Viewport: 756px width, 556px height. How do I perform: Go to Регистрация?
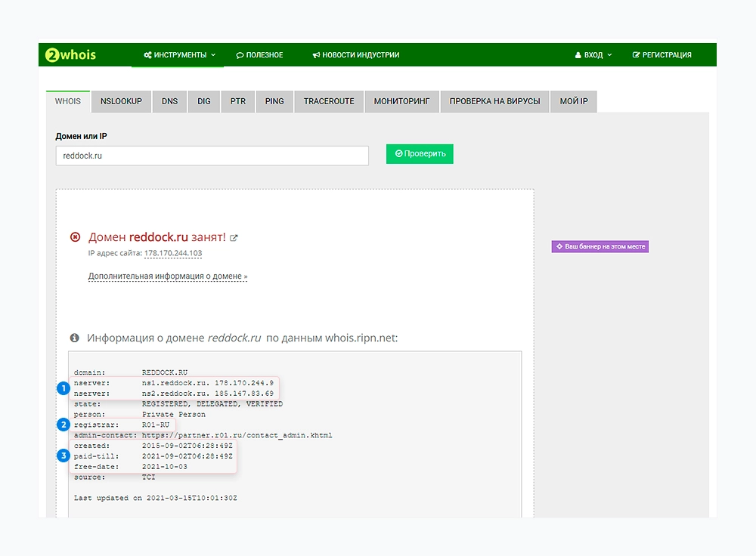point(661,55)
